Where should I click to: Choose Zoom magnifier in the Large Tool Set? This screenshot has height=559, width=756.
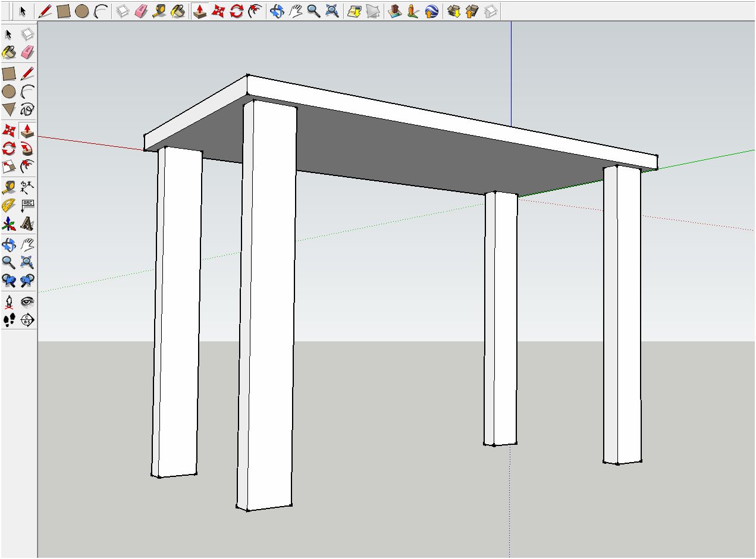9,262
